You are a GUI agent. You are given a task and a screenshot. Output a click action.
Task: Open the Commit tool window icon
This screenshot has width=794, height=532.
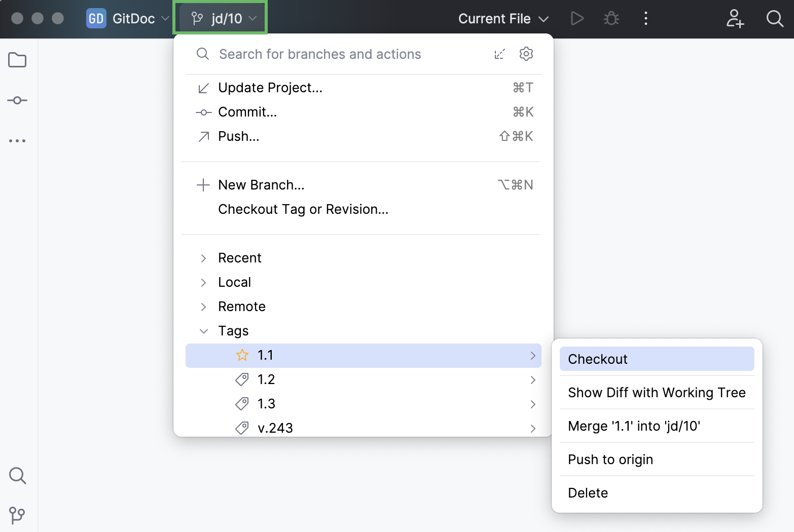coord(18,100)
